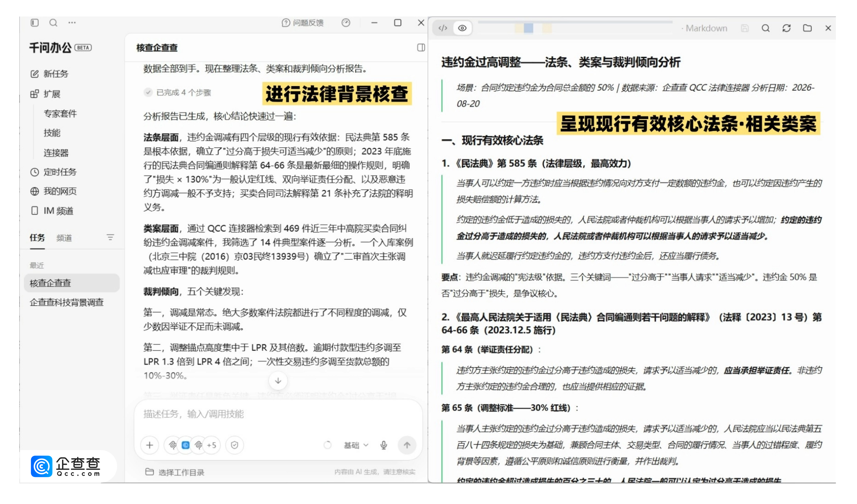This screenshot has height=504, width=857.
Task: Open search using the top-left magnifier icon
Action: tap(53, 23)
